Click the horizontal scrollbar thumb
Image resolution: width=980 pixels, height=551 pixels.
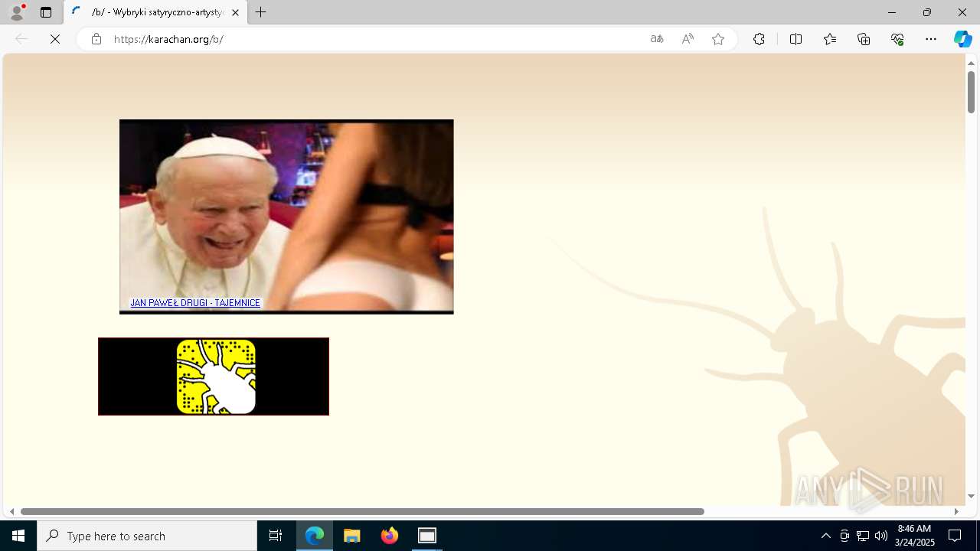click(362, 511)
